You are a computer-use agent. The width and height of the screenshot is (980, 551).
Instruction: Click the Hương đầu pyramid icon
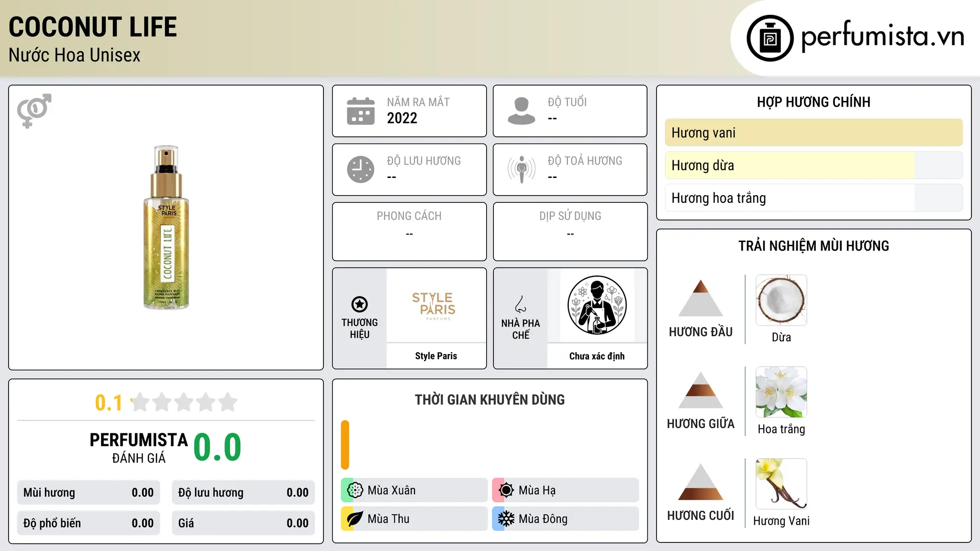[701, 298]
